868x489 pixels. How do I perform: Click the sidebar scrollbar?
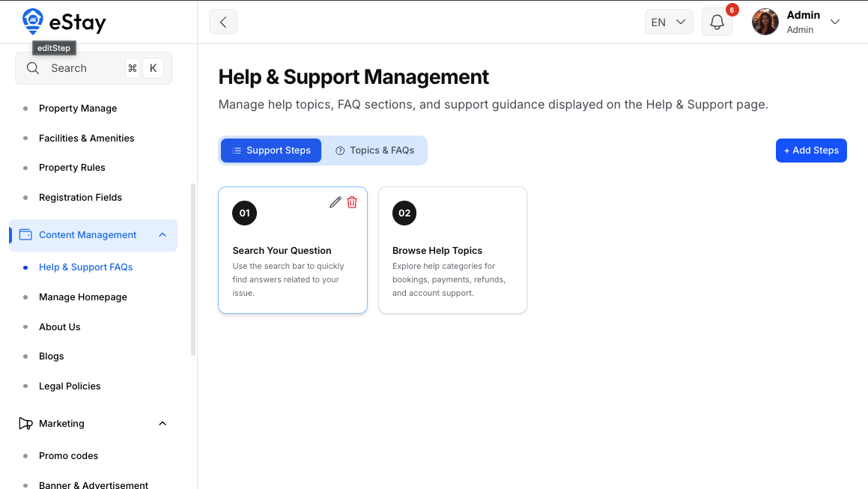point(193,270)
